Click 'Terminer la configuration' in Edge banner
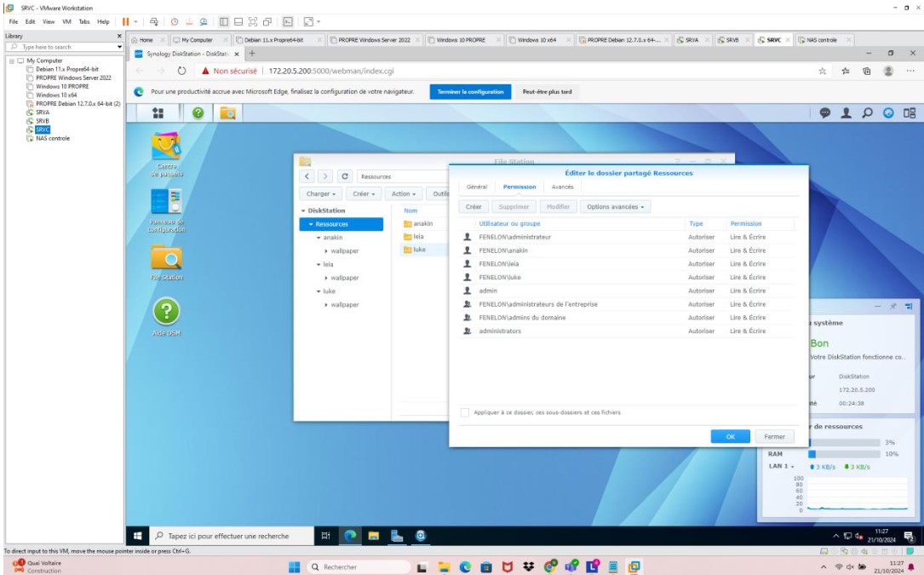Screen dimensions: 924x575 (470, 92)
